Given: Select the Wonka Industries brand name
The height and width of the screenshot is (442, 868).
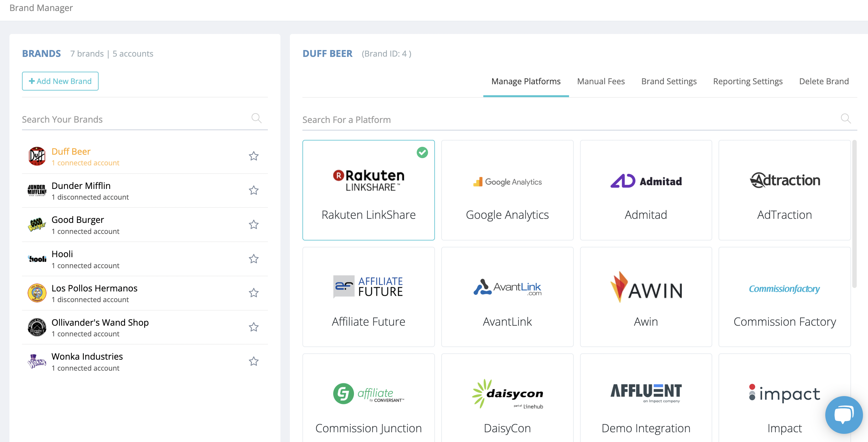Looking at the screenshot, I should 87,356.
